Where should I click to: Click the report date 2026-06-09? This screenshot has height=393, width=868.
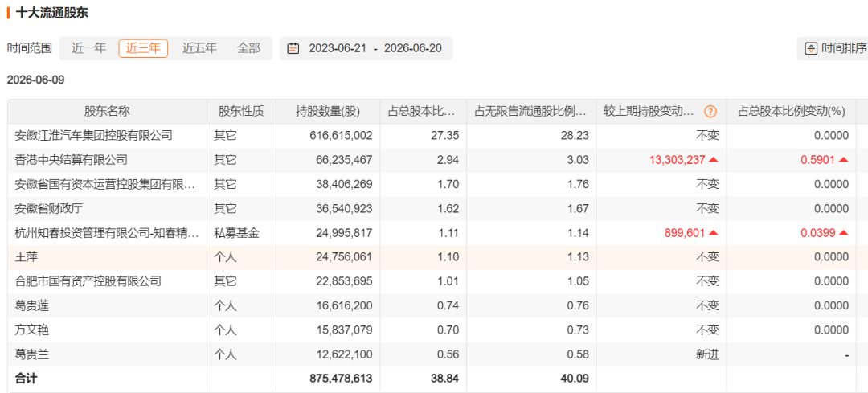point(35,80)
